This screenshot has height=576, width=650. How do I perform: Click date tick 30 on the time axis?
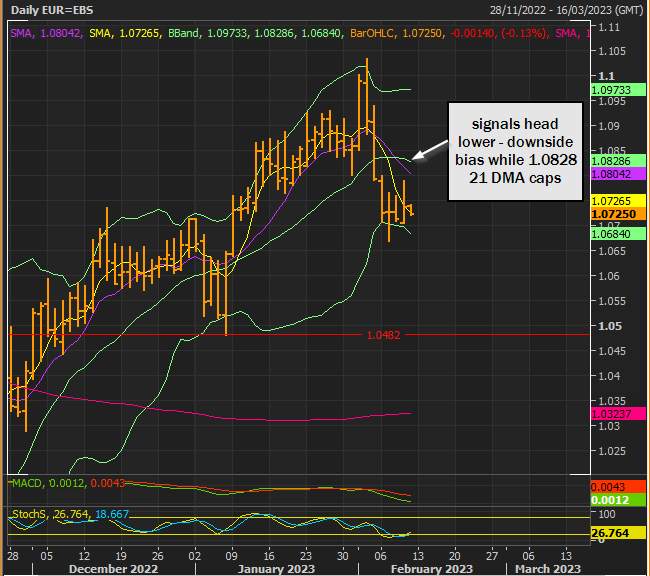[342, 556]
